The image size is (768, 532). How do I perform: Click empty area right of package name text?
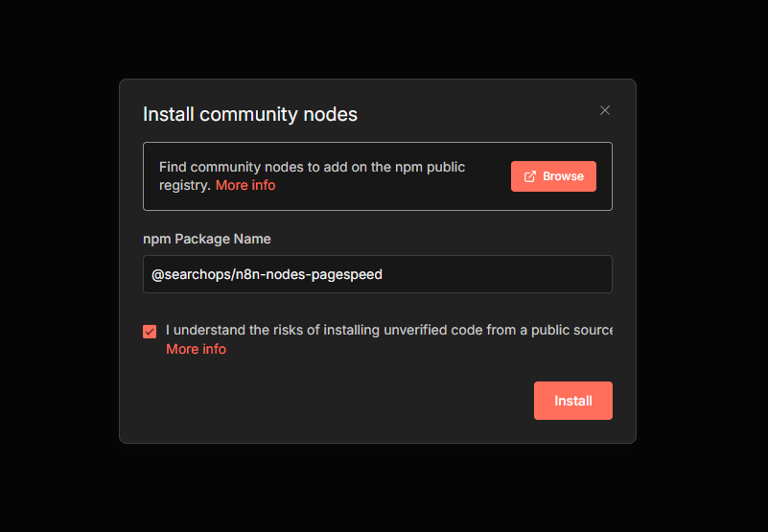(x=499, y=274)
